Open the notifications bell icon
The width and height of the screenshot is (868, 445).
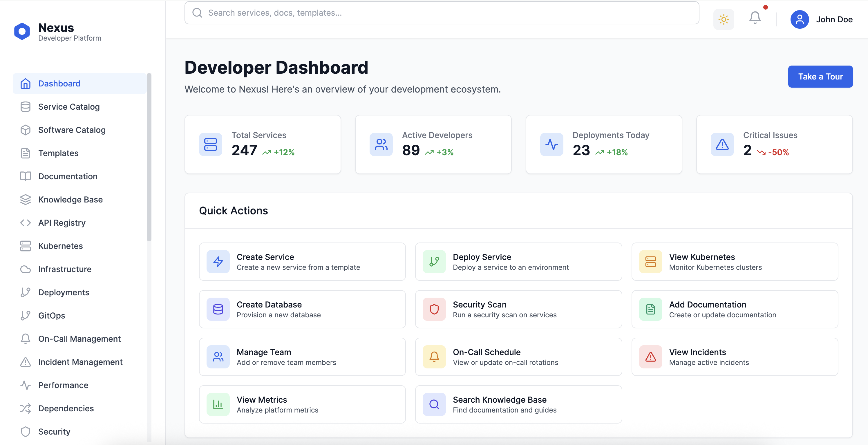click(x=755, y=18)
